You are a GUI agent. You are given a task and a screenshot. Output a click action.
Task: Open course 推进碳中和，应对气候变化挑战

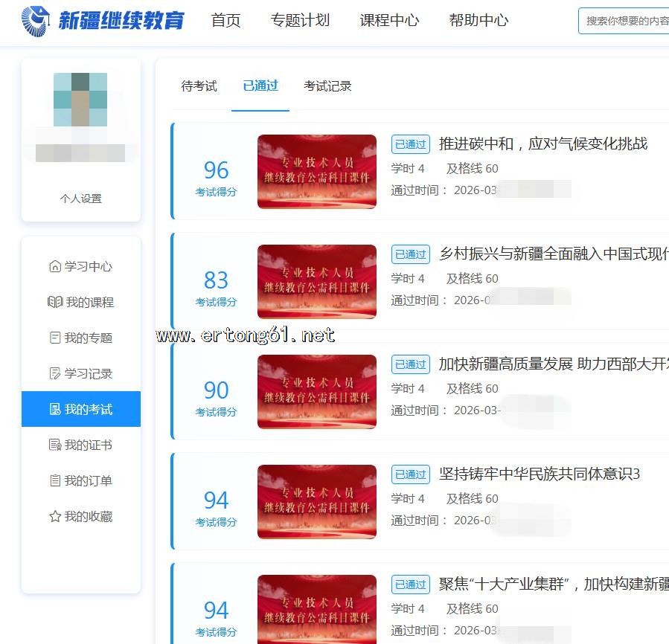coord(542,144)
